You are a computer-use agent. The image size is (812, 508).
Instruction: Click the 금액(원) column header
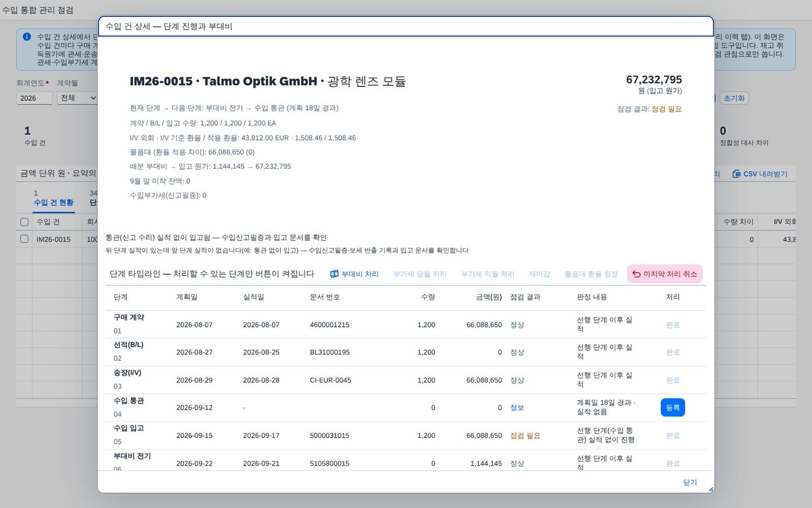pos(489,297)
